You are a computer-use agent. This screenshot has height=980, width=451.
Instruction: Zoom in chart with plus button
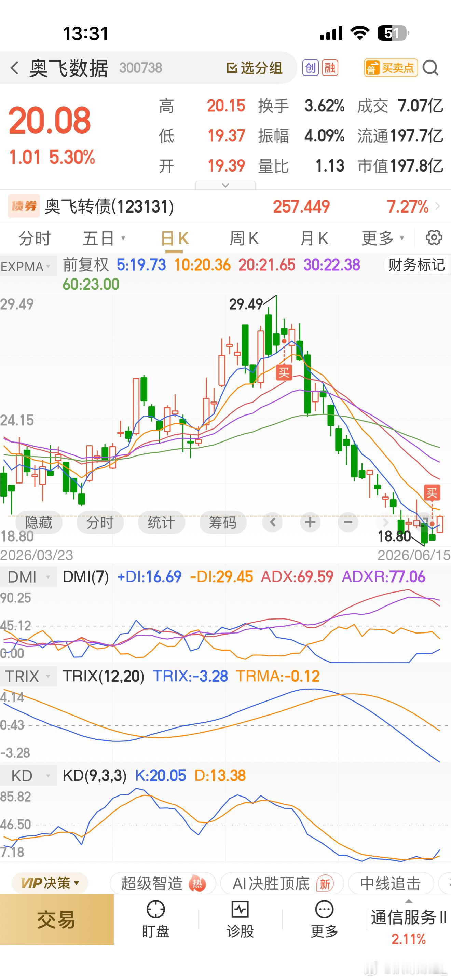click(310, 522)
